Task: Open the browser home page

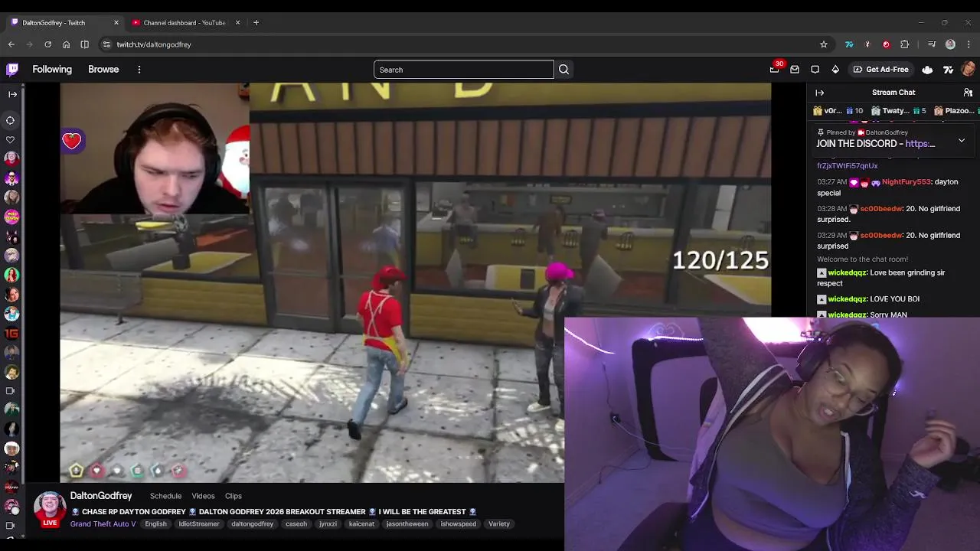Action: pyautogui.click(x=66, y=44)
